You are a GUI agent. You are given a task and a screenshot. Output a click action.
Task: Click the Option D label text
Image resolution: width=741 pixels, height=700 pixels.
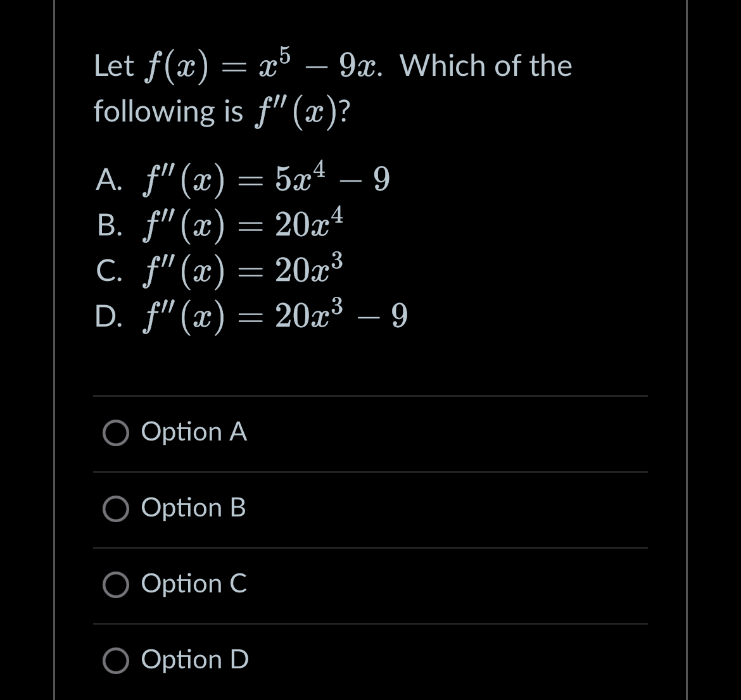pyautogui.click(x=194, y=660)
